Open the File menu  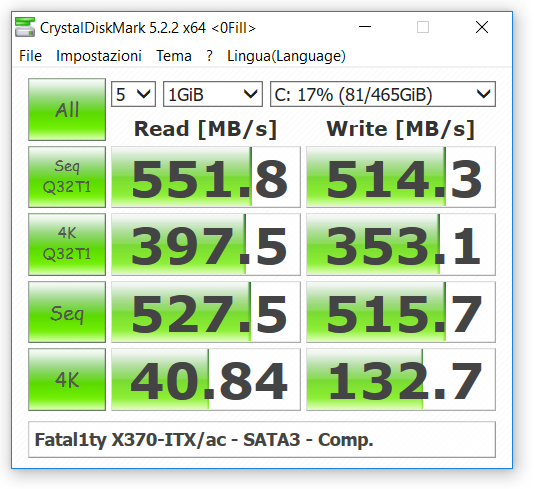pos(30,56)
